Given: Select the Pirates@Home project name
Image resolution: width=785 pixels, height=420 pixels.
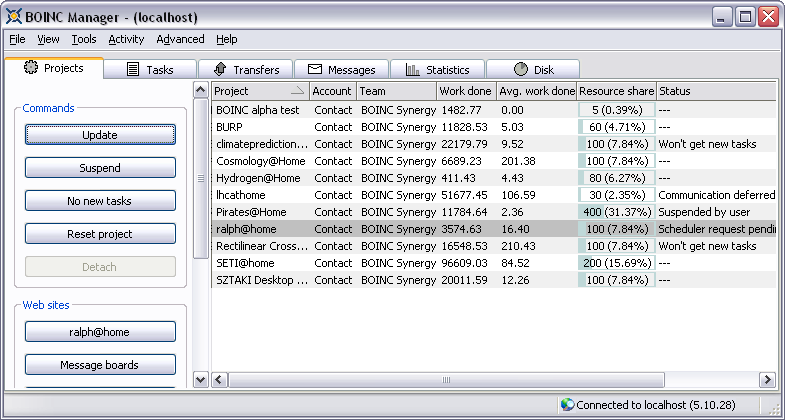Looking at the screenshot, I should pyautogui.click(x=251, y=212).
